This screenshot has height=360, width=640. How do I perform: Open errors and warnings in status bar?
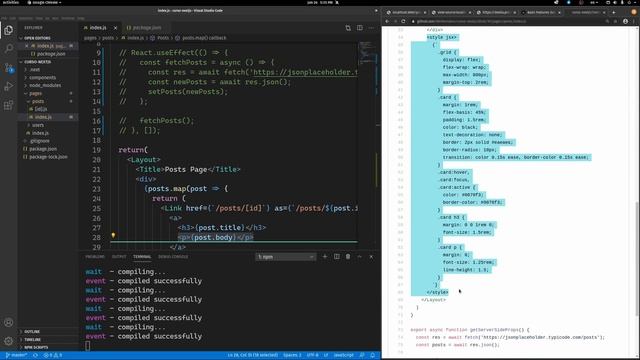pyautogui.click(x=53, y=356)
